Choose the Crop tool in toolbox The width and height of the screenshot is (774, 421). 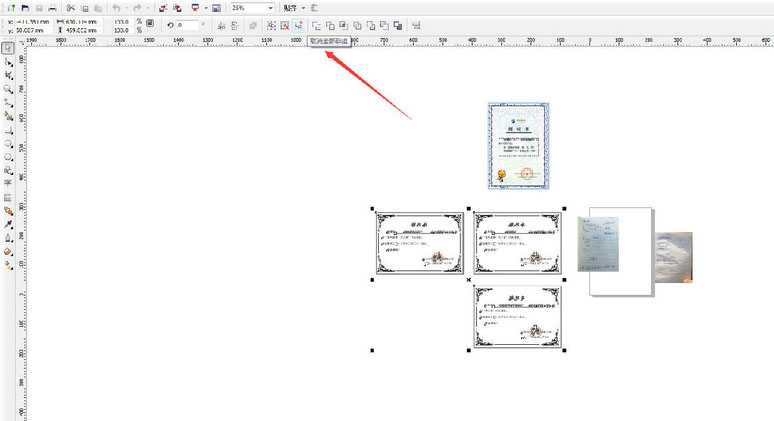8,75
